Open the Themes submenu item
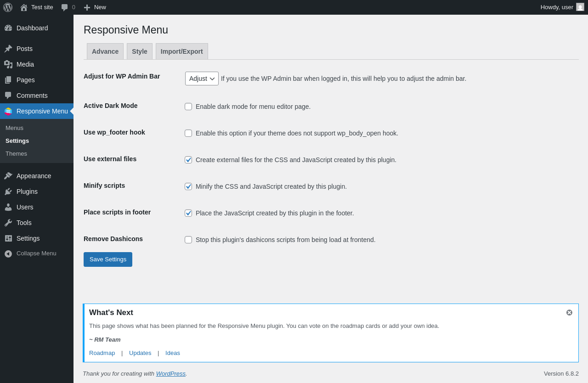 click(x=16, y=153)
